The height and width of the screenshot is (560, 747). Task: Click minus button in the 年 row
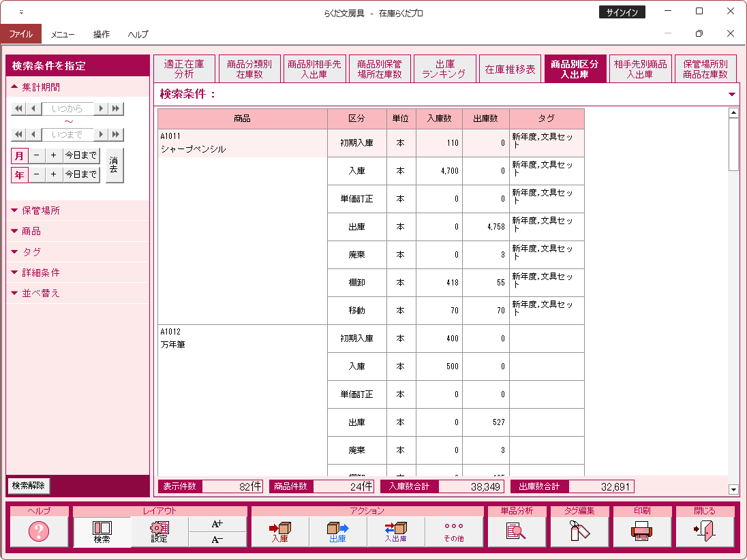(37, 175)
